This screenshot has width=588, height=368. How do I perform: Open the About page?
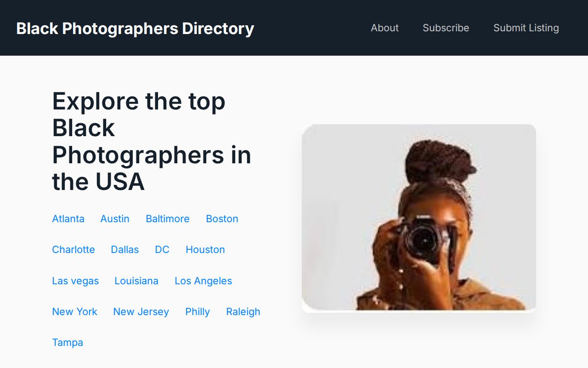(384, 28)
